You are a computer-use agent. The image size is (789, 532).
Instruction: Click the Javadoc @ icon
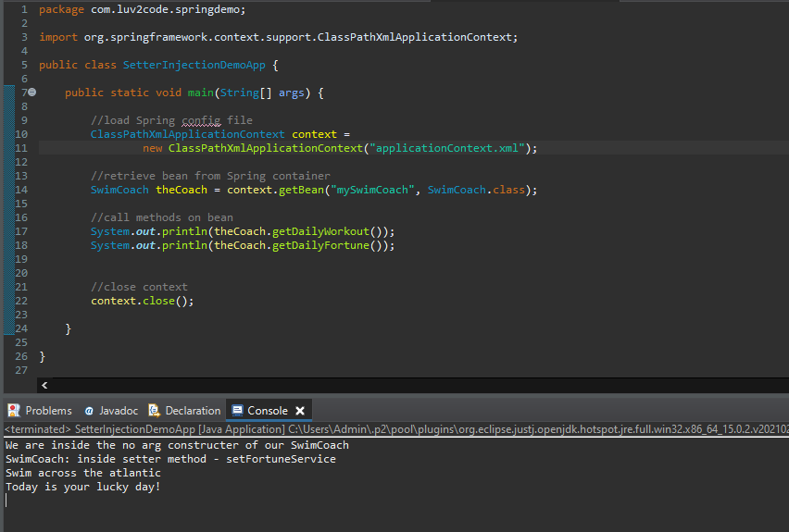pos(89,411)
